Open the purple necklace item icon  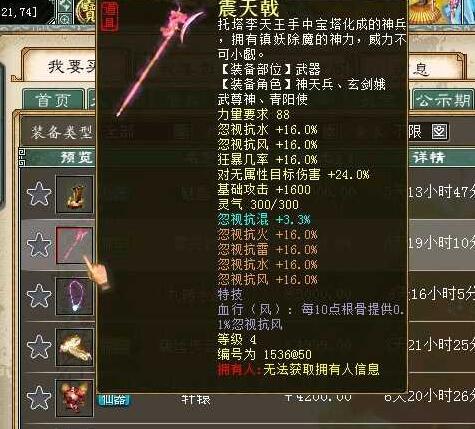click(75, 297)
